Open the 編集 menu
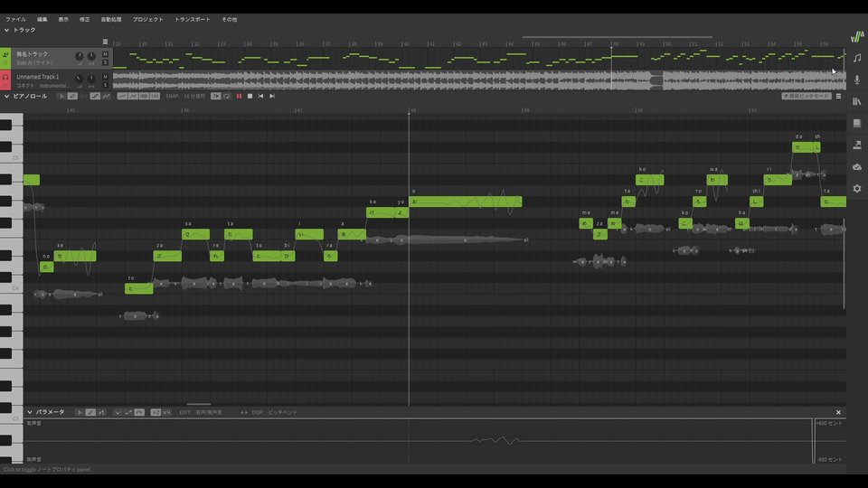Image resolution: width=868 pixels, height=488 pixels. [42, 19]
